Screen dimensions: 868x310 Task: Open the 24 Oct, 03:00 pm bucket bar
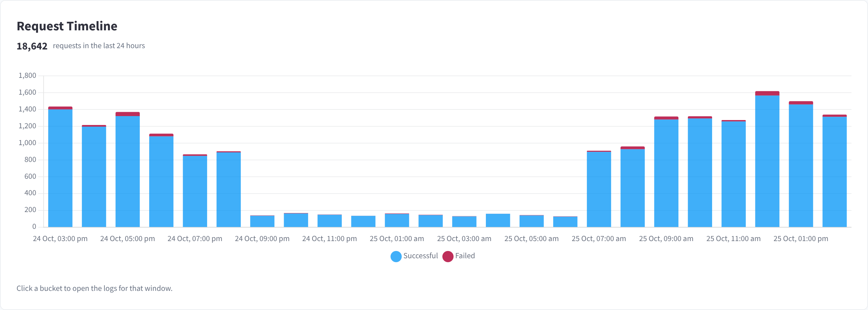tap(60, 167)
